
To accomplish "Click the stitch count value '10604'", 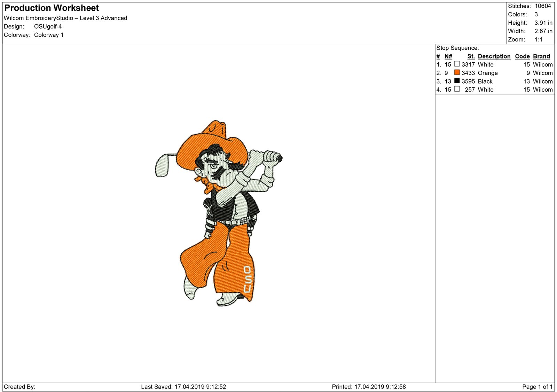I will pos(543,6).
